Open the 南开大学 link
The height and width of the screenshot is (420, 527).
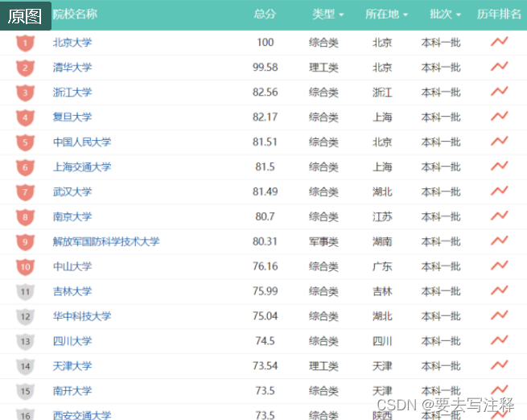(72, 390)
